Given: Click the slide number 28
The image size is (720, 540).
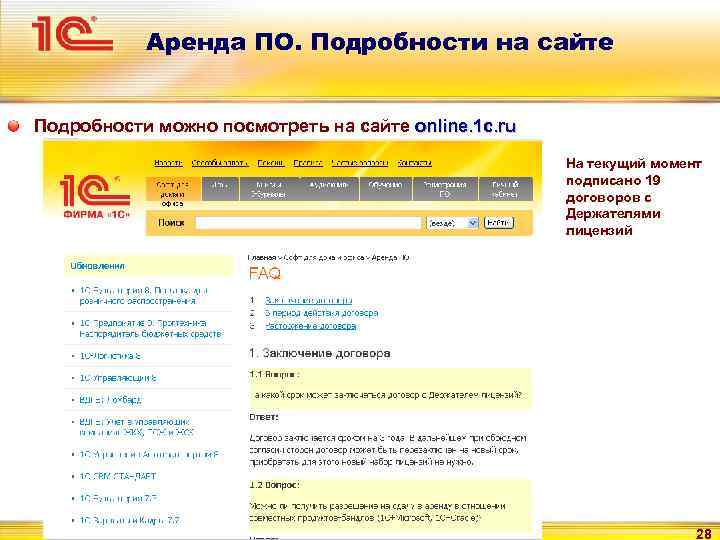Looking at the screenshot, I should coord(703,534).
